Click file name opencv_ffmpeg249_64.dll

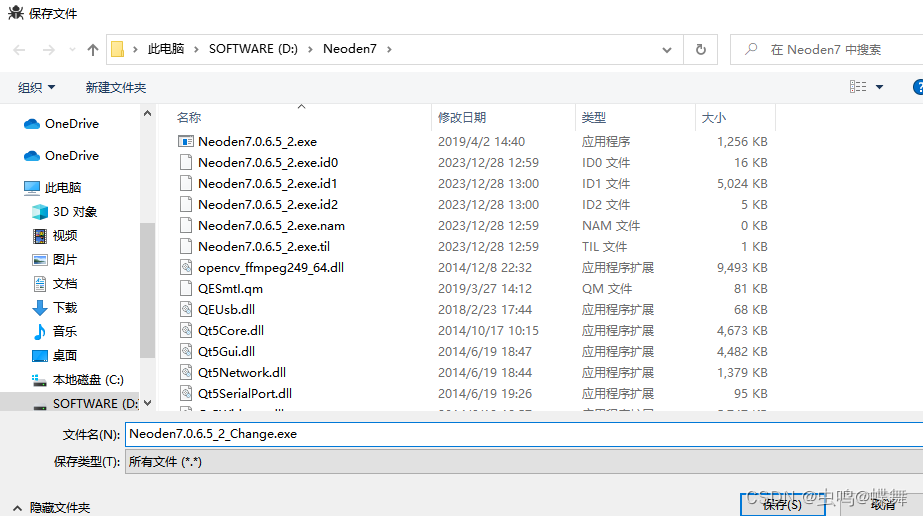[x=271, y=268]
